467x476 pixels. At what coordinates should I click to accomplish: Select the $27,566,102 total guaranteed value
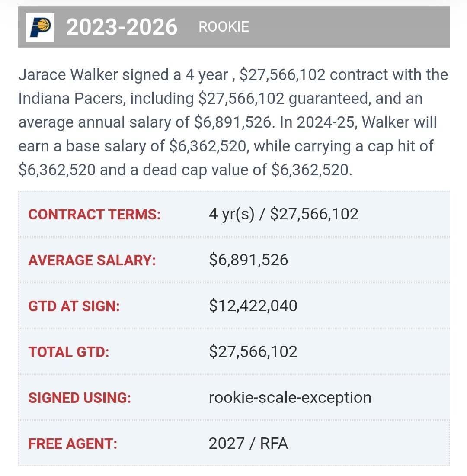253,352
